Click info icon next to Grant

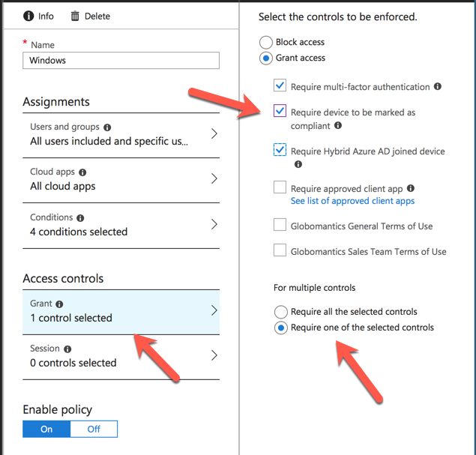[x=59, y=304]
